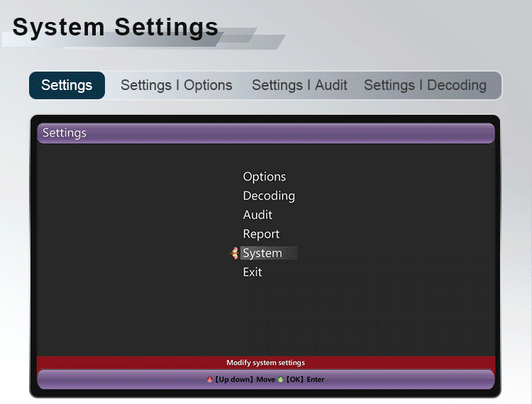Select Exit in the settings menu

point(253,272)
